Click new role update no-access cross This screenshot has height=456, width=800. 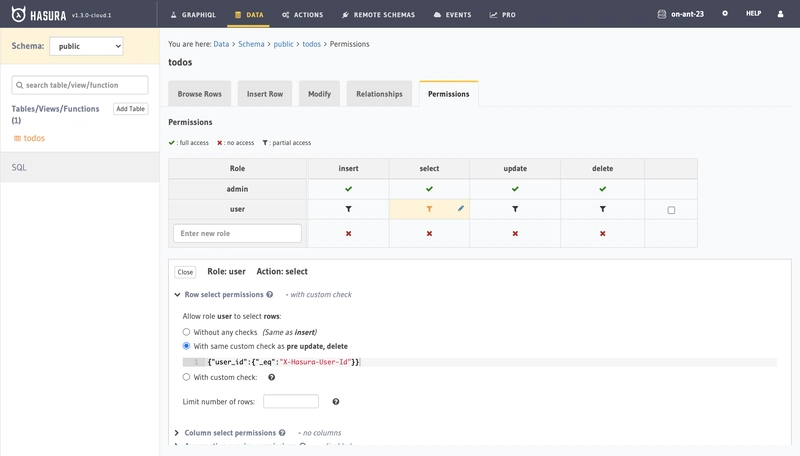515,234
